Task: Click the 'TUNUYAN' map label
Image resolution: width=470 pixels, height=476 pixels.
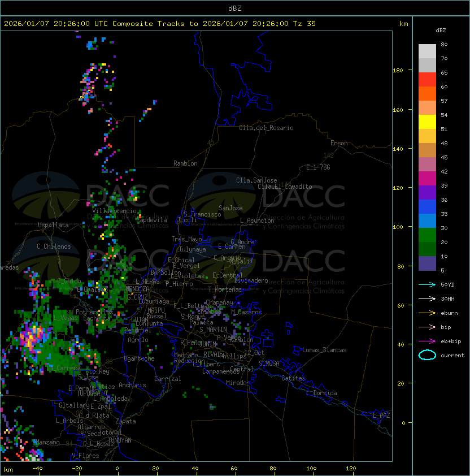Action: (120, 440)
